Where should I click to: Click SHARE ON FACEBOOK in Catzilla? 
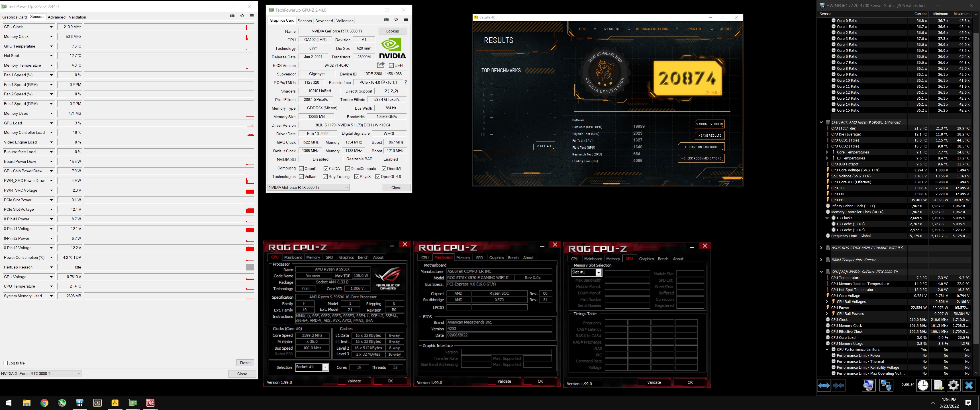pos(701,147)
